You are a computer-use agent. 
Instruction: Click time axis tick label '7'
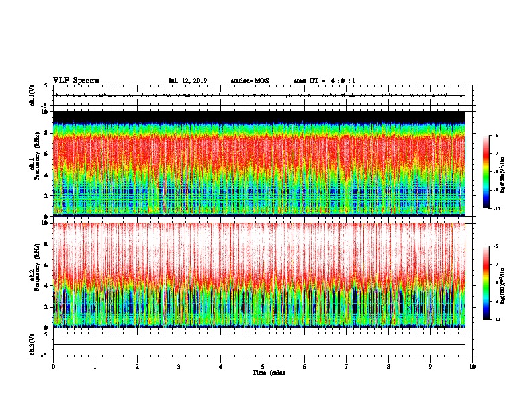(x=347, y=367)
